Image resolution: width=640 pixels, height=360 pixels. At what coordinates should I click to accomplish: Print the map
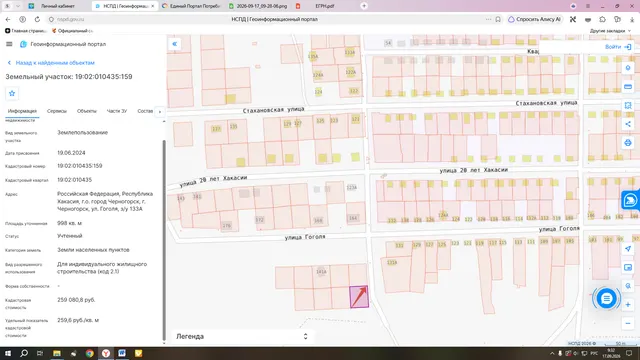coord(628,143)
